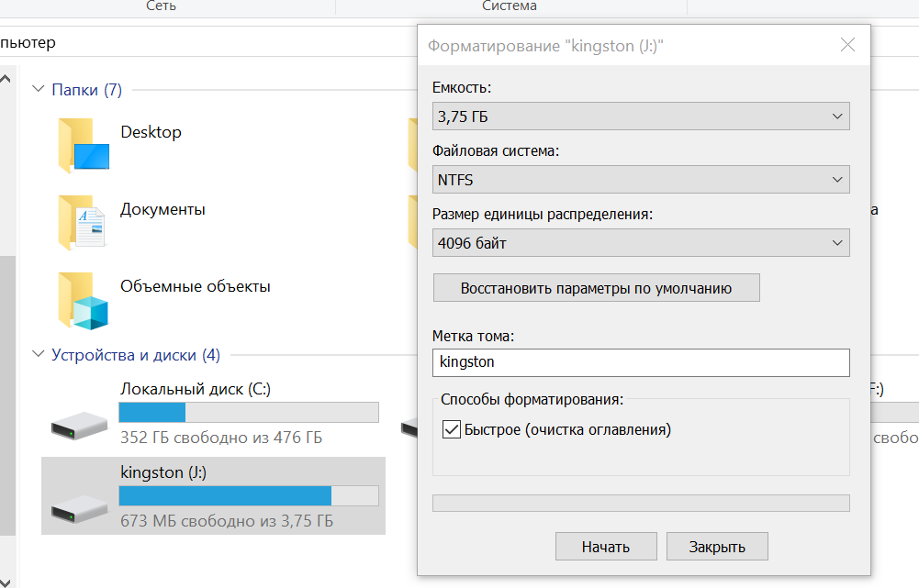Open the Файловая система dropdown showing NTFS
The image size is (919, 588).
pyautogui.click(x=641, y=180)
